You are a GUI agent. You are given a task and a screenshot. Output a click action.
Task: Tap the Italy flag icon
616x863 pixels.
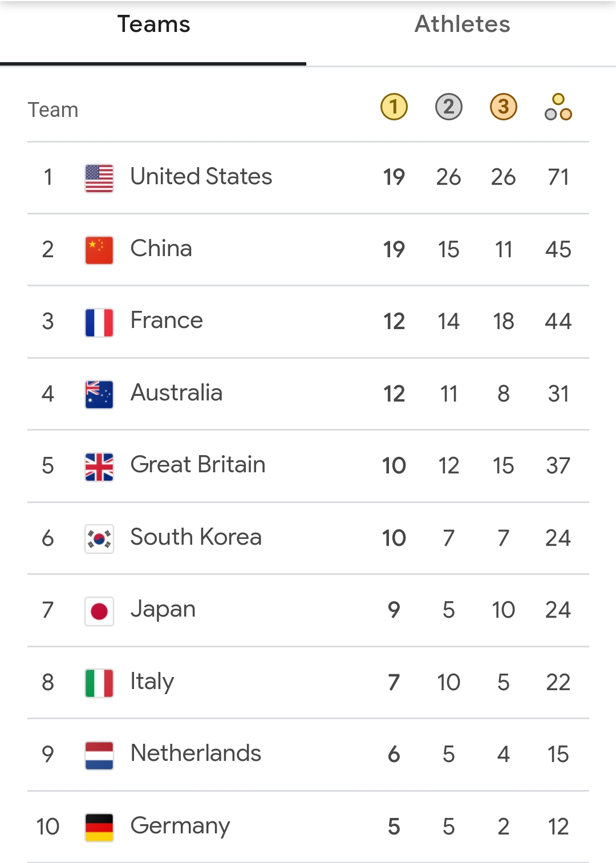pos(99,683)
